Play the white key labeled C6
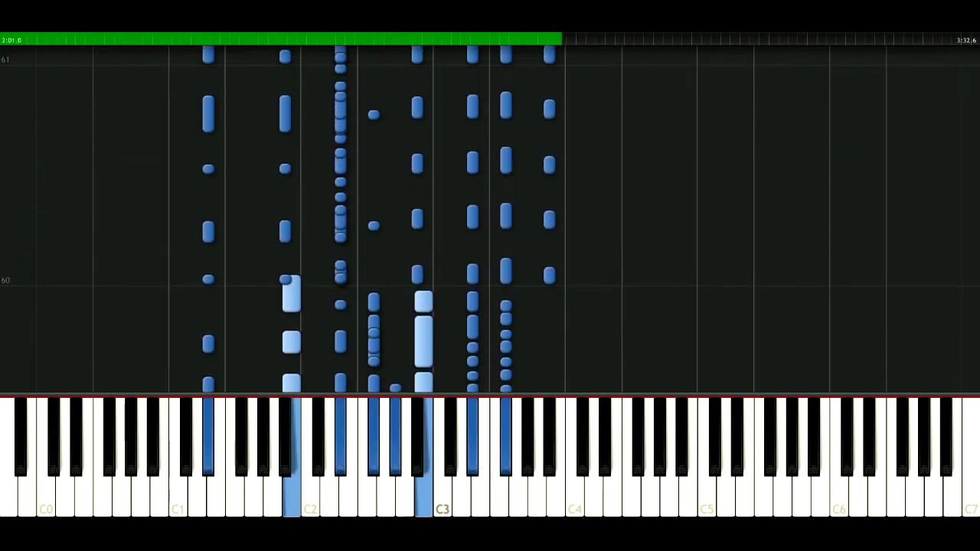980x551 pixels. 839,497
